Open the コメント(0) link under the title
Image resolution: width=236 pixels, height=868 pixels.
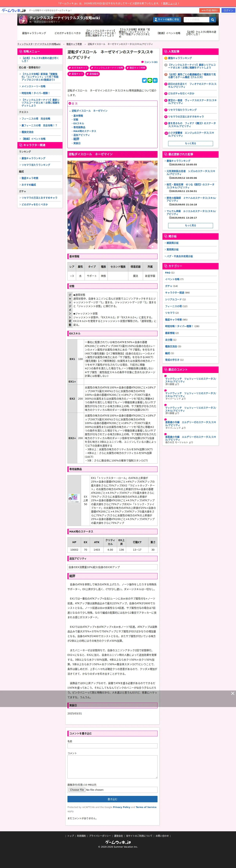149,62
